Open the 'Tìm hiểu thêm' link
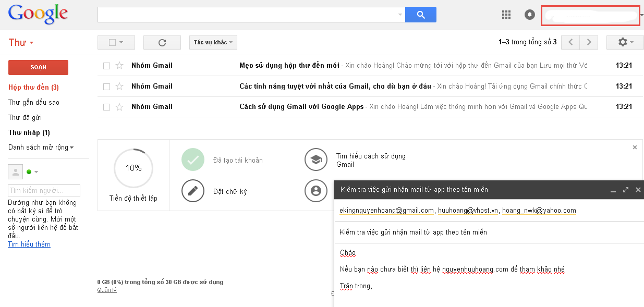The height and width of the screenshot is (307, 644). pyautogui.click(x=29, y=244)
